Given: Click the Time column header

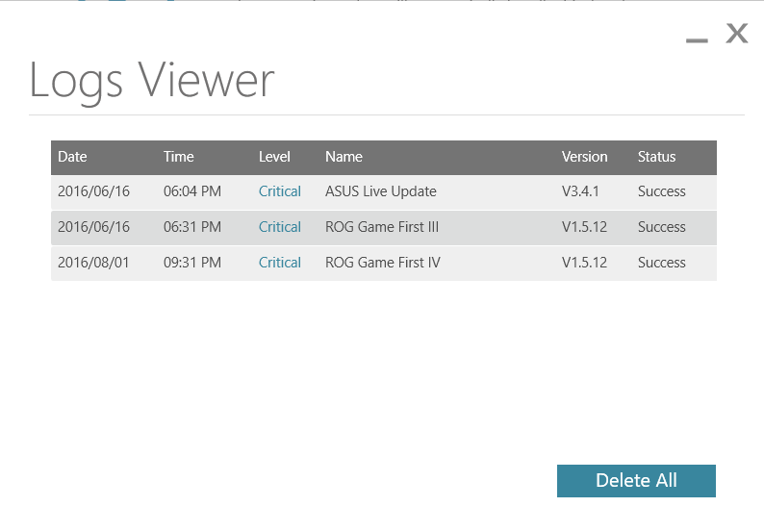Looking at the screenshot, I should coord(178,157).
